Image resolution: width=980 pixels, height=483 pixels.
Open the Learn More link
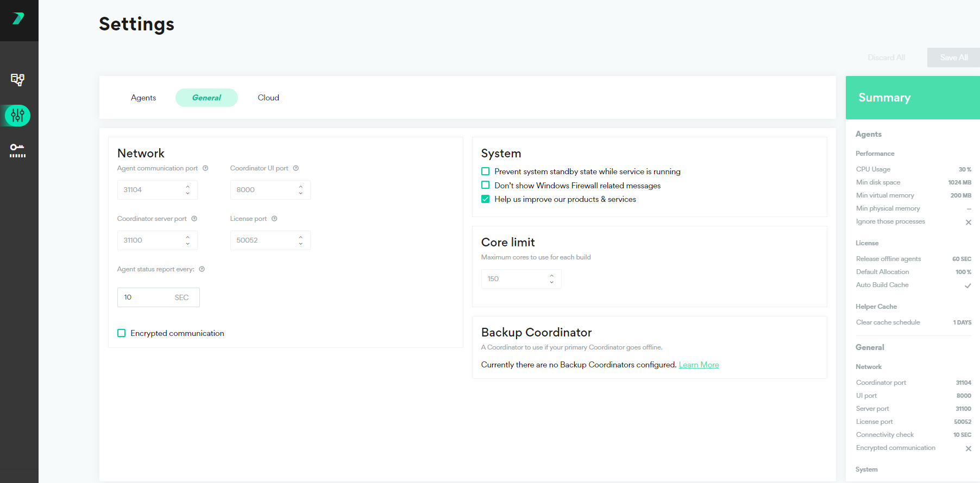[x=699, y=365]
